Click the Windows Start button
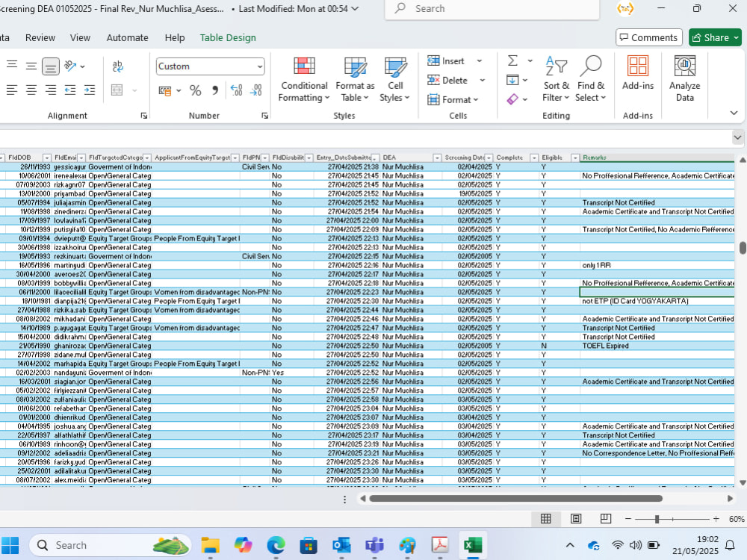 [10, 545]
